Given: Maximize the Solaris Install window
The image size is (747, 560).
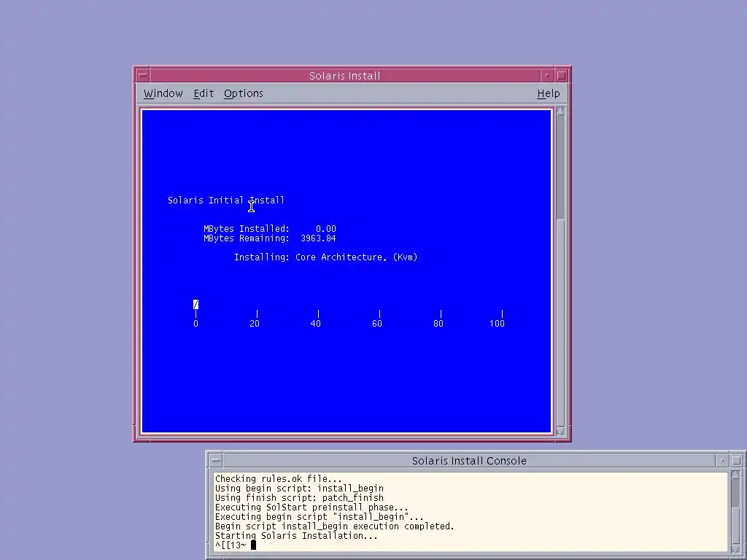Looking at the screenshot, I should pos(562,75).
